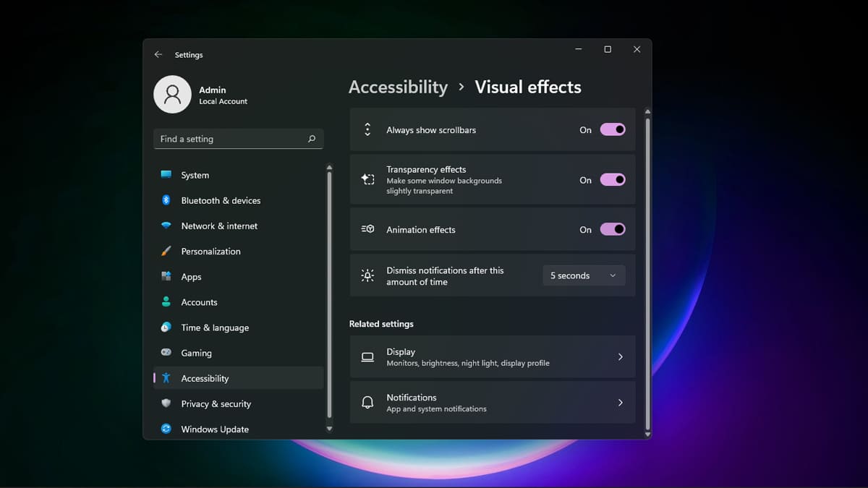Select the System icon in sidebar
This screenshot has height=488, width=868.
(x=165, y=174)
